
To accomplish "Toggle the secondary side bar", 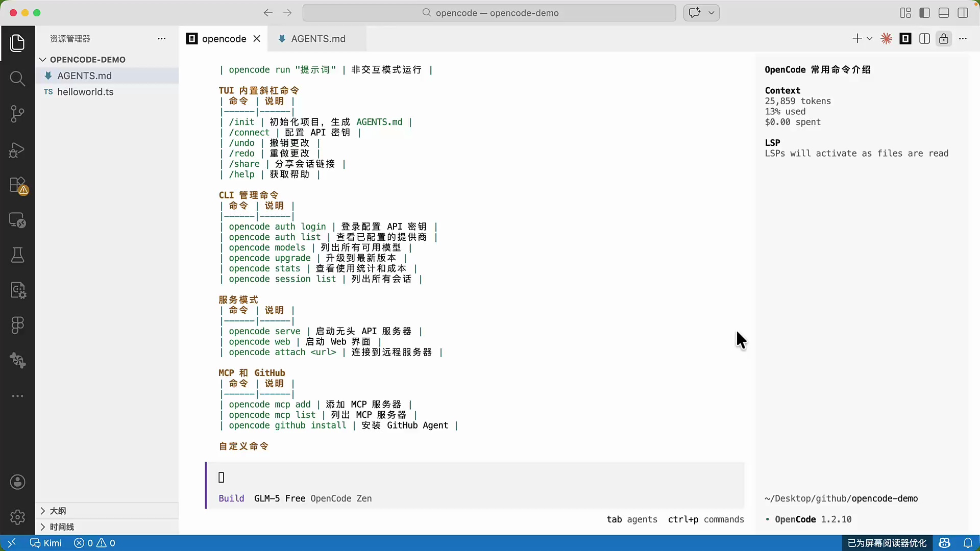I will click(963, 13).
